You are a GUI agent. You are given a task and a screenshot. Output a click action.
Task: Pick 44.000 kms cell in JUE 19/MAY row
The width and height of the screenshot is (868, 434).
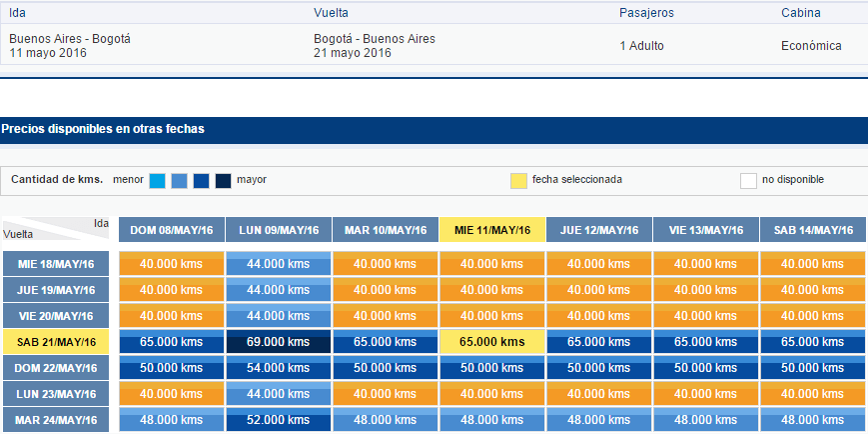pos(279,290)
